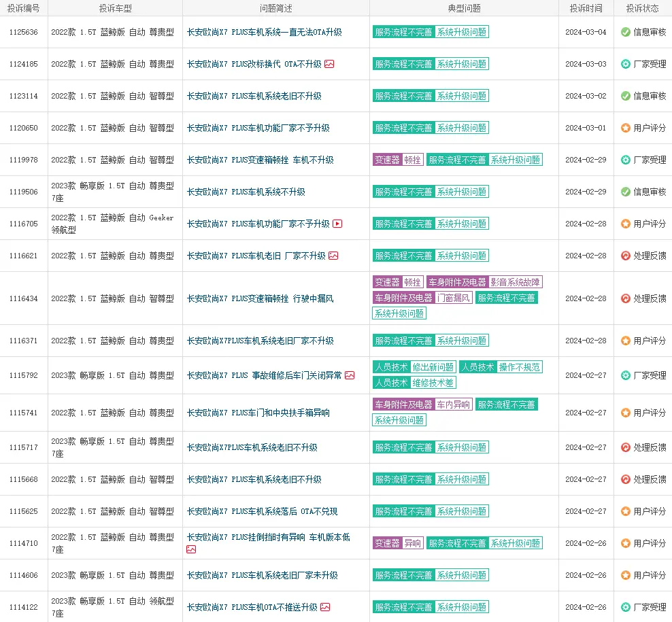
Task: Click orange star status icon for 1120650
Action: click(x=626, y=128)
